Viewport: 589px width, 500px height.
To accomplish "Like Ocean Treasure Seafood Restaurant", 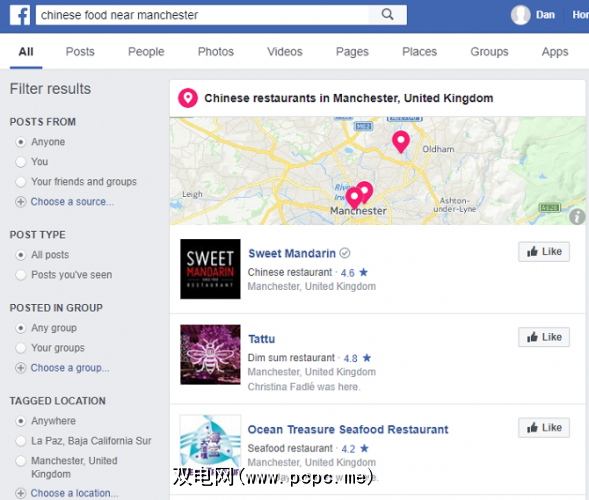I will point(544,428).
